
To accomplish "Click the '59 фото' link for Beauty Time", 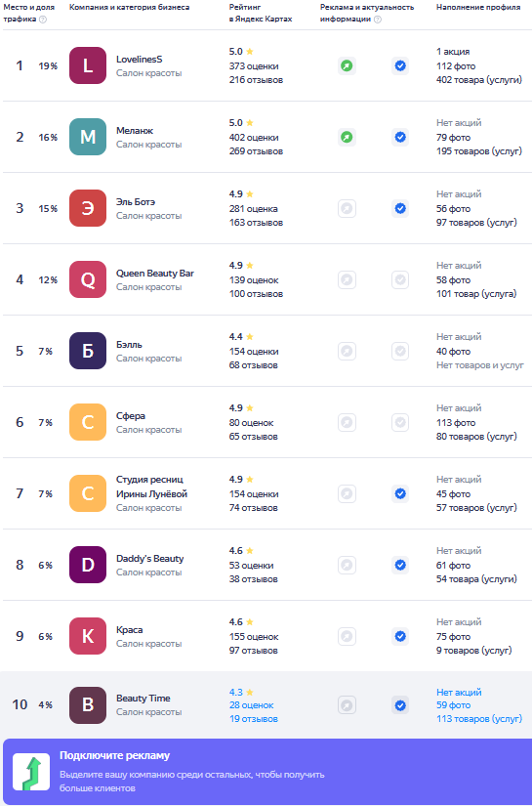I will pyautogui.click(x=454, y=705).
